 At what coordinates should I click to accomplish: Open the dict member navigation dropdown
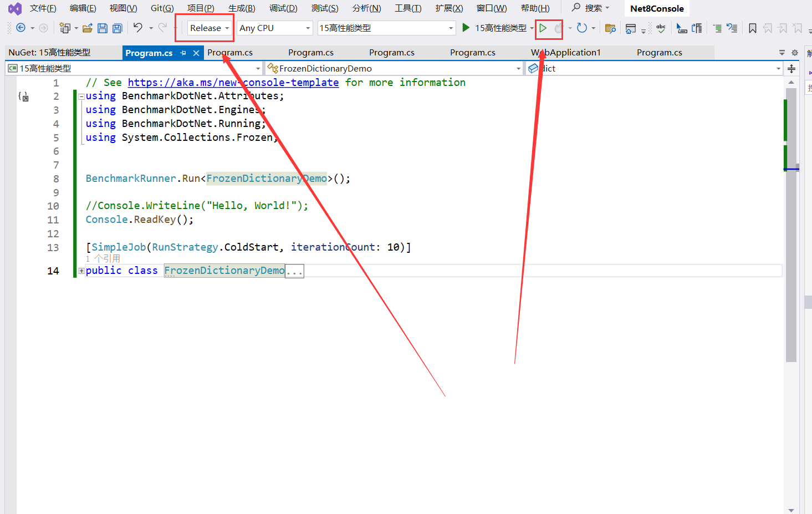(654, 68)
